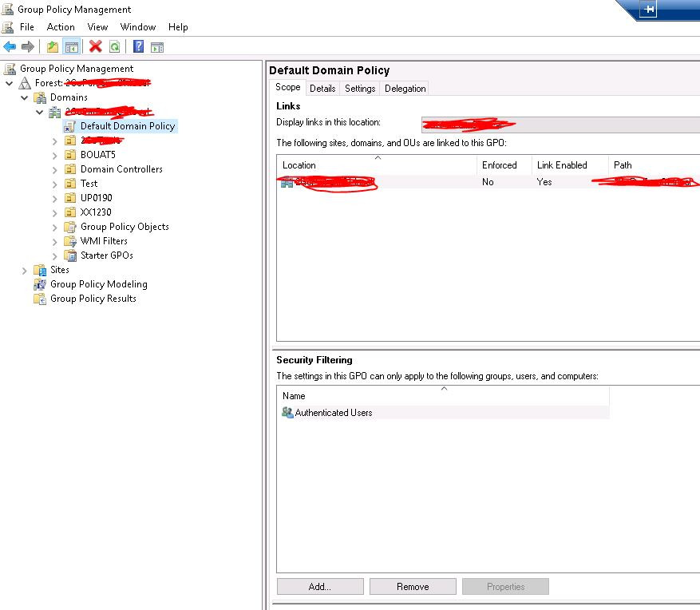
Task: Click the red Delete X icon
Action: (x=96, y=46)
